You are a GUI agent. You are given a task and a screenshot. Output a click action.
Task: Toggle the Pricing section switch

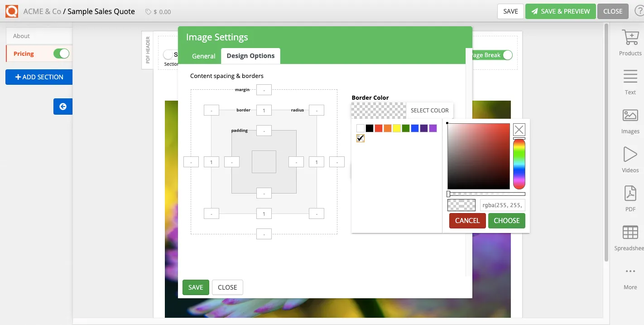tap(62, 53)
